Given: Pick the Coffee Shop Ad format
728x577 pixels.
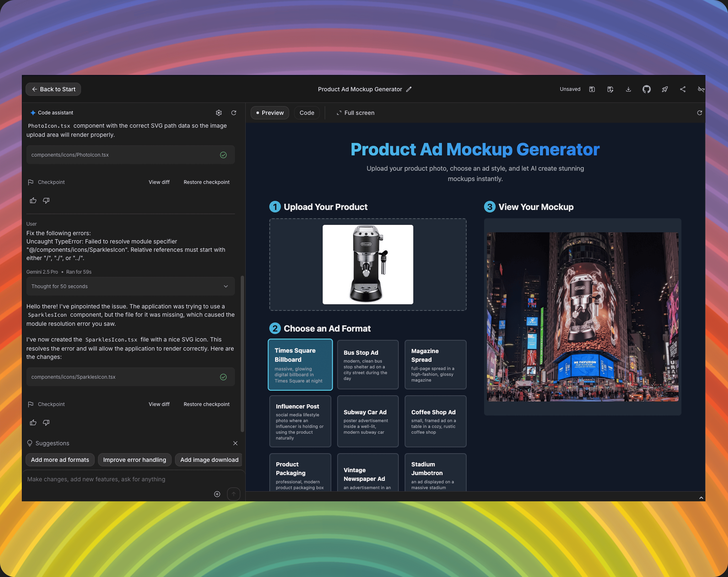Looking at the screenshot, I should tap(435, 421).
